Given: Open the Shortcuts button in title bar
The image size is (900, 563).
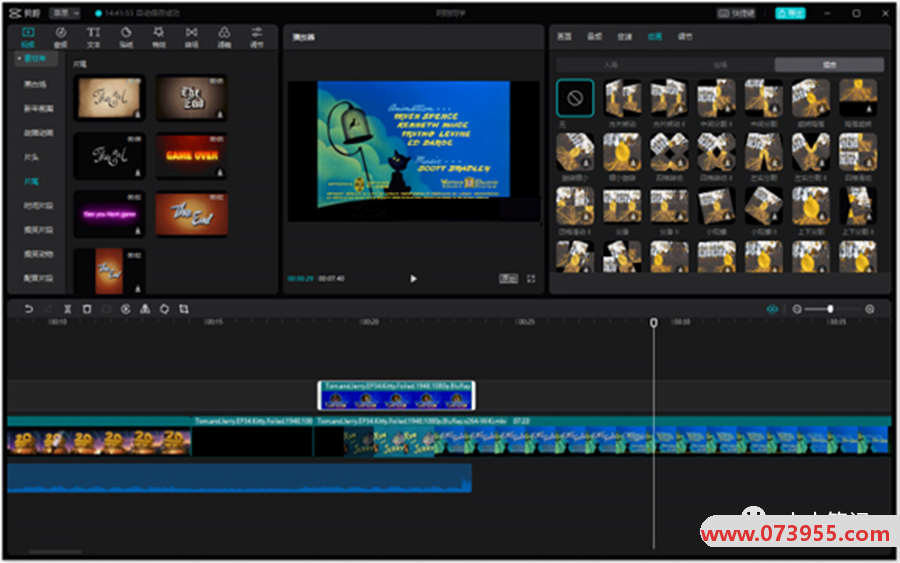Looking at the screenshot, I should point(736,13).
